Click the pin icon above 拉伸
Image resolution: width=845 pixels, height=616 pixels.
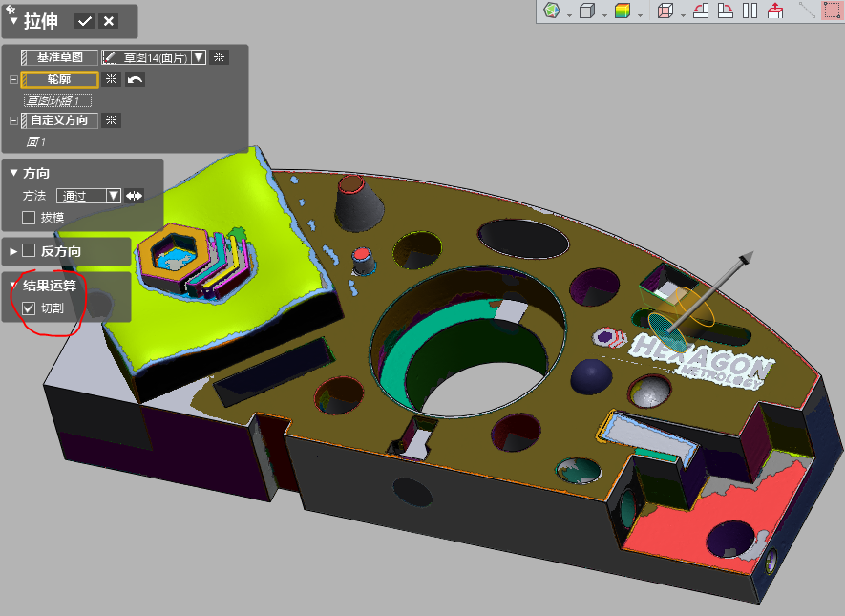[10, 9]
